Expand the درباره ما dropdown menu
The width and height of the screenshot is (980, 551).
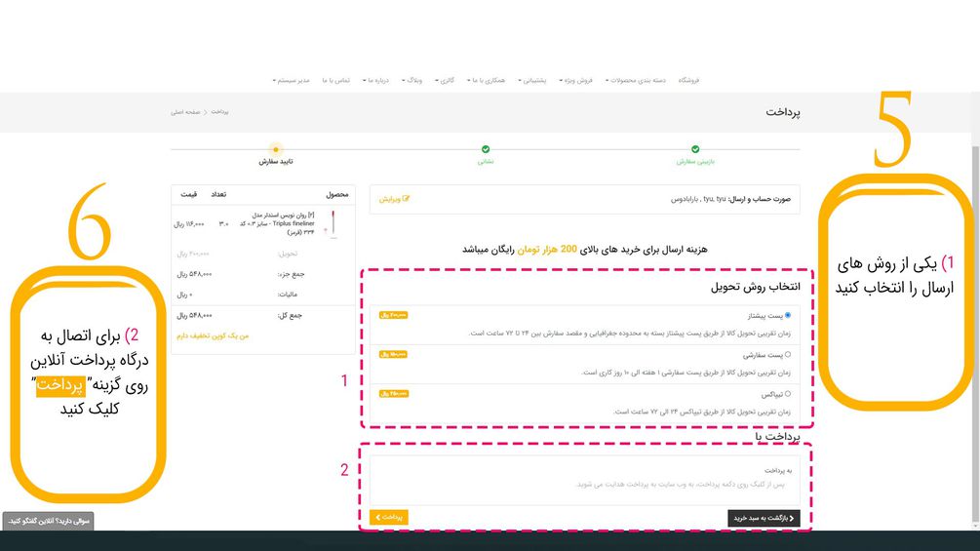click(x=376, y=81)
